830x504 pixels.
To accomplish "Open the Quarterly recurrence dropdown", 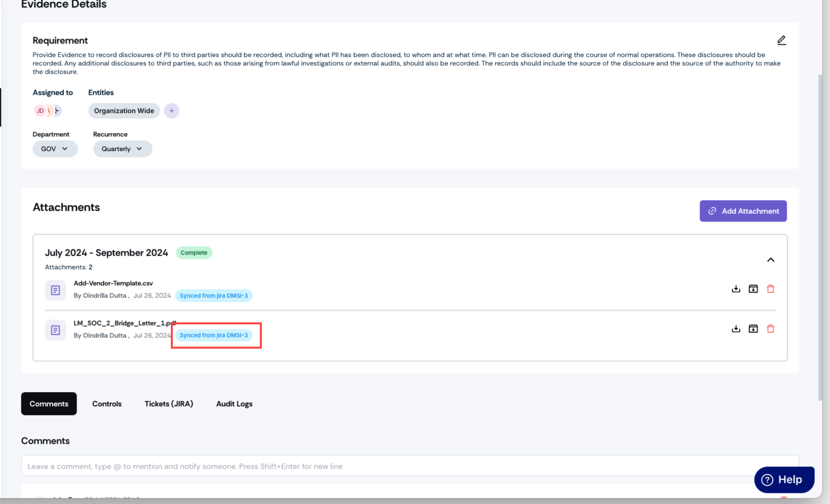I will tap(123, 149).
